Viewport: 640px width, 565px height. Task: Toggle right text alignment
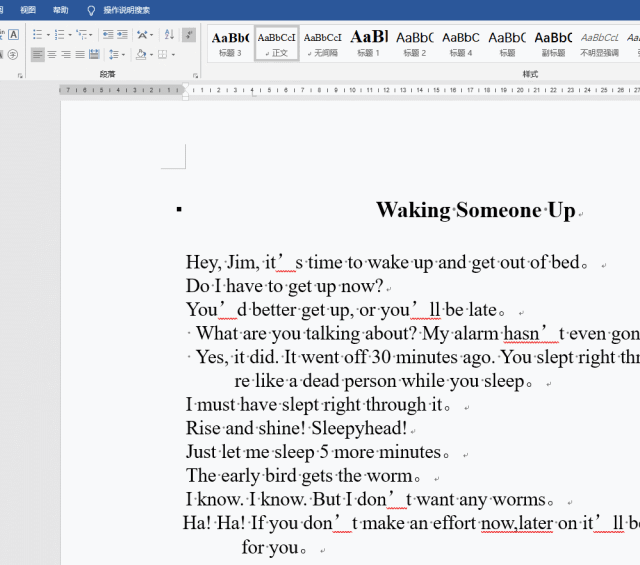66,55
